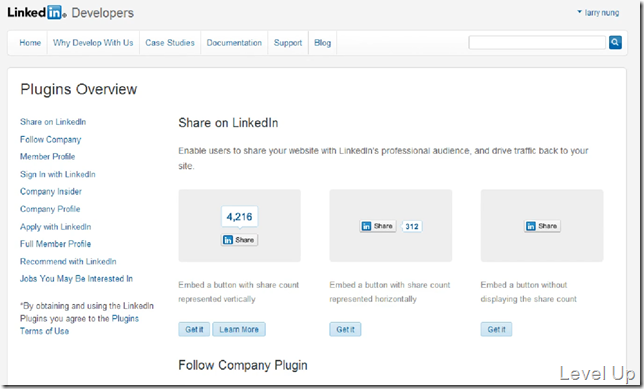This screenshot has height=389, width=644.
Task: Click Share button under 4,216 count
Action: point(239,240)
